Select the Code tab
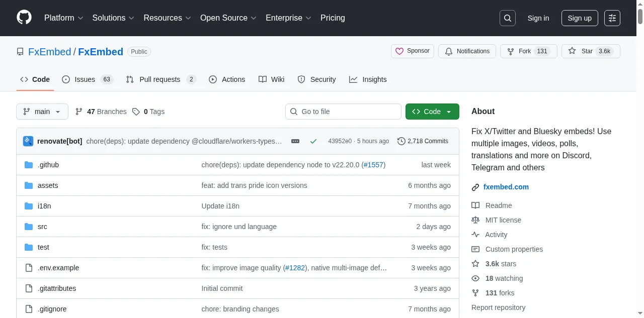Screen dimensions: 644x318 coord(35,79)
